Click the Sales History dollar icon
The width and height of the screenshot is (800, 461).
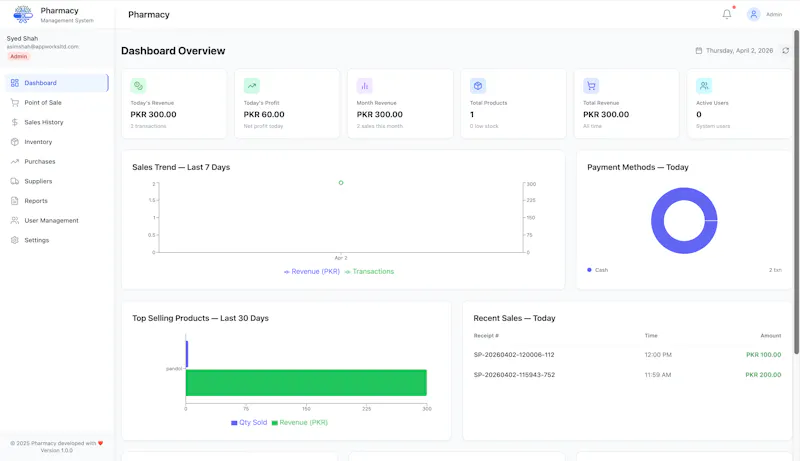click(14, 122)
